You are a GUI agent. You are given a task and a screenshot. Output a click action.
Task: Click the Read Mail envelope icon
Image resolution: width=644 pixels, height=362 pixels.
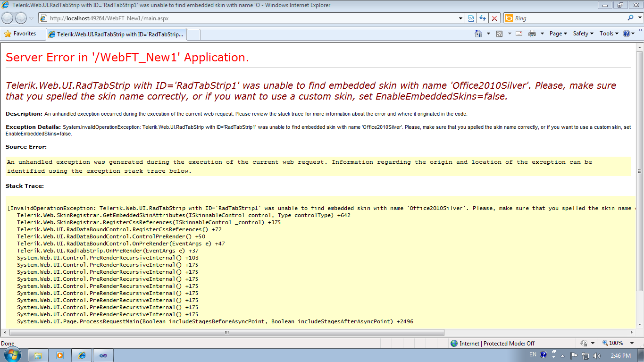519,34
